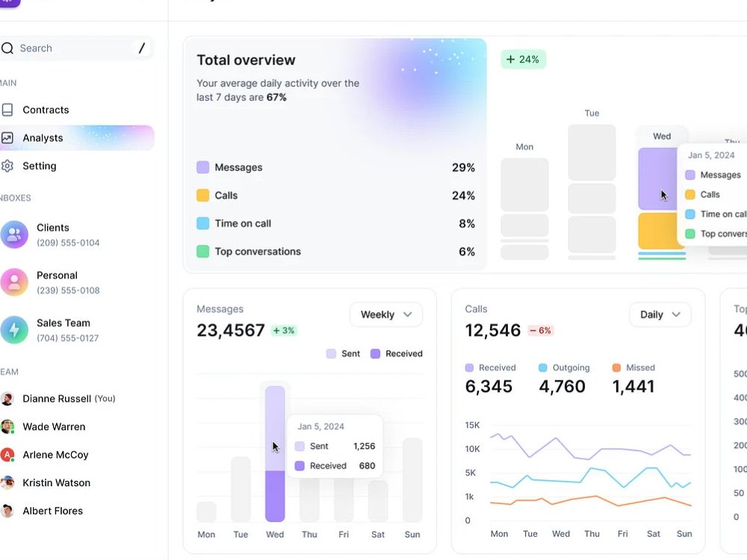Click the Setting gear icon
This screenshot has height=560, width=747.
[7, 167]
